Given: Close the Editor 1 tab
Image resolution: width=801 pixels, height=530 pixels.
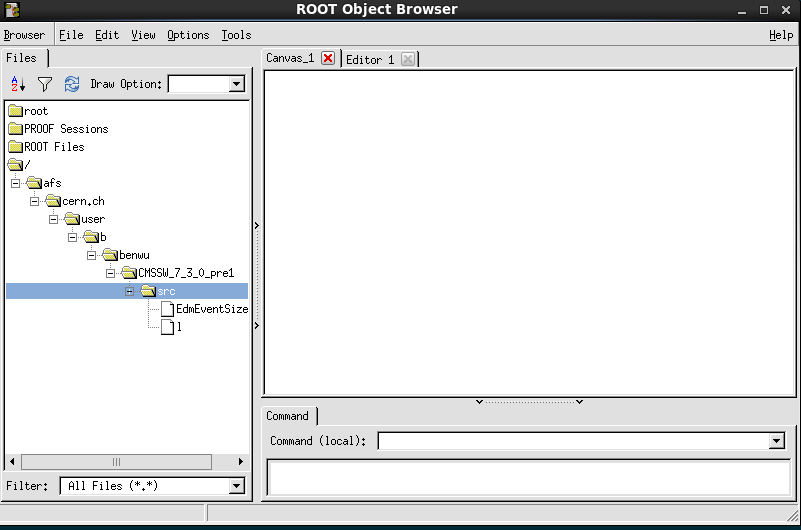Looking at the screenshot, I should (x=407, y=60).
